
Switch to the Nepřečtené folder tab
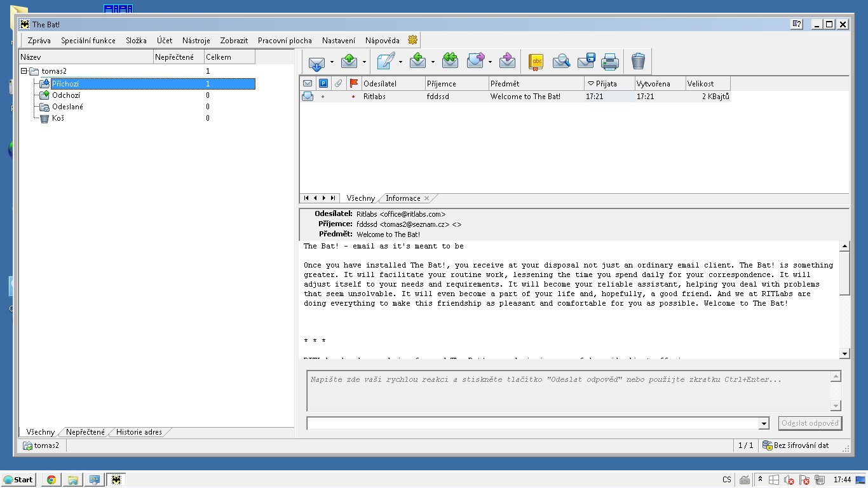click(85, 432)
